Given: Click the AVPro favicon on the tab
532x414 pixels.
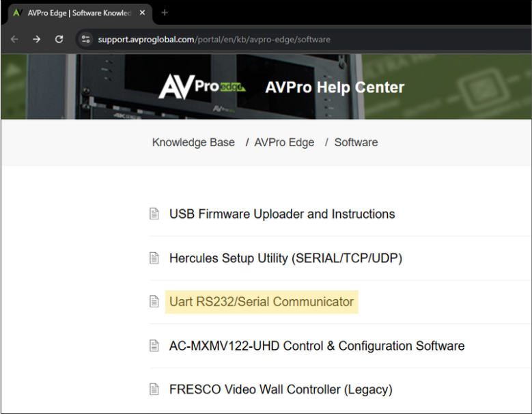Looking at the screenshot, I should [18, 13].
